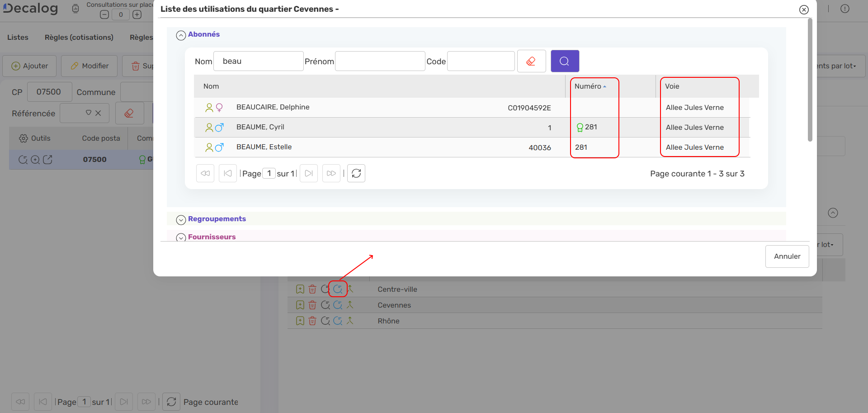Screen dimensions: 868x413
Task: Click the eraser clear-filters icon in dialog
Action: tap(531, 61)
